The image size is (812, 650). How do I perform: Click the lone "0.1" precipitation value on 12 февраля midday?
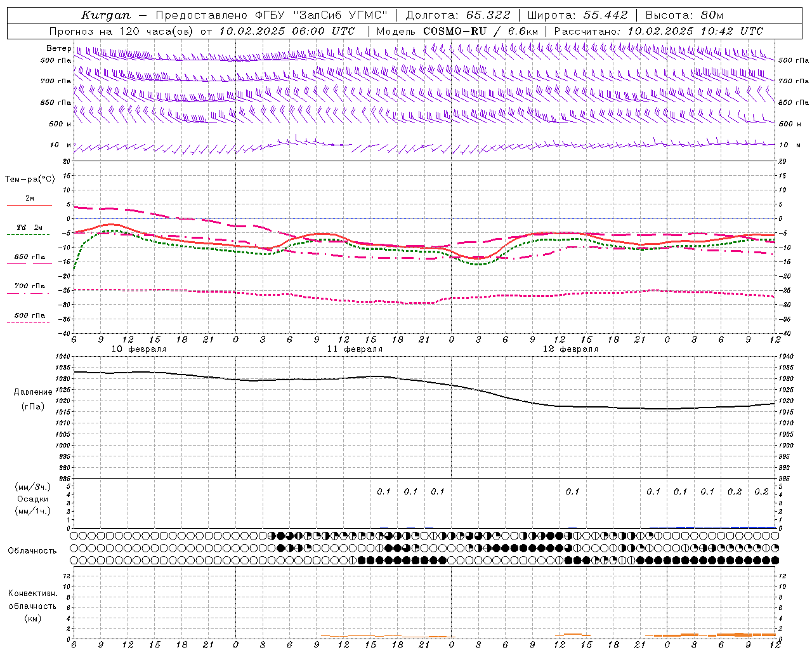click(x=573, y=492)
